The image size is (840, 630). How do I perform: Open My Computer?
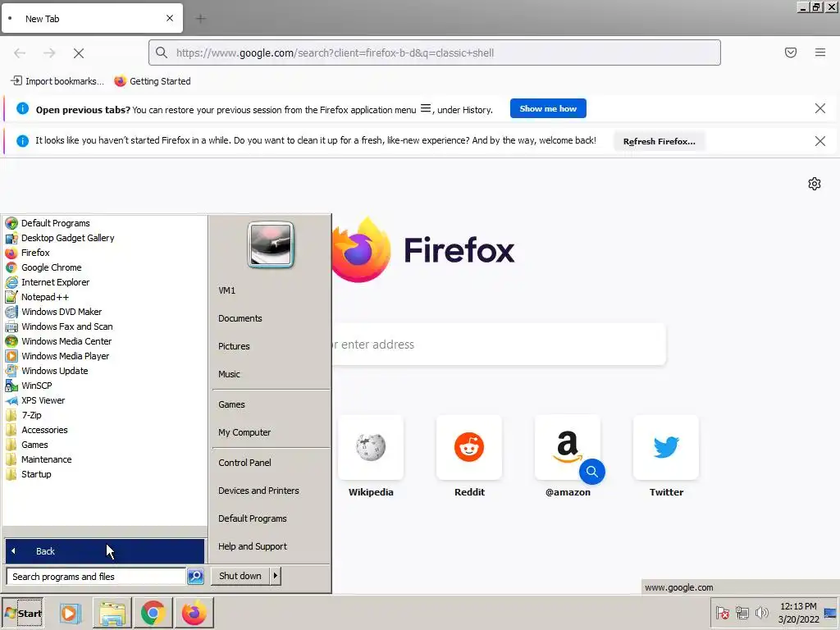pyautogui.click(x=244, y=432)
